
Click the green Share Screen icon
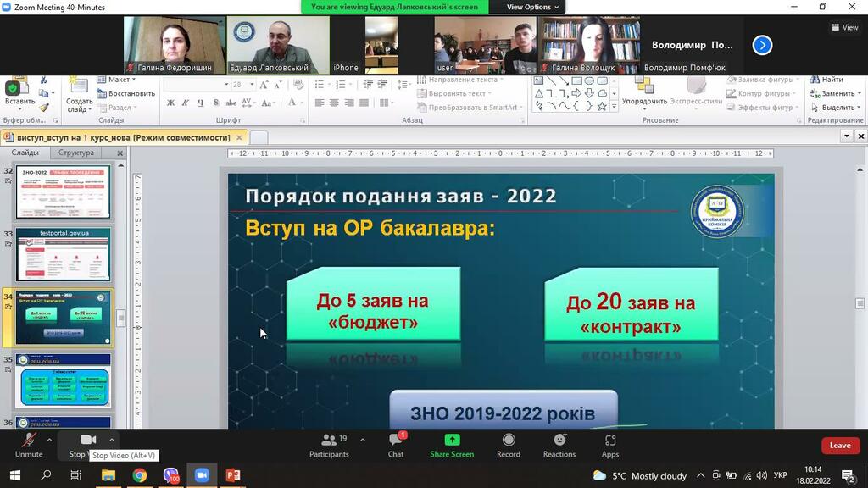point(452,445)
